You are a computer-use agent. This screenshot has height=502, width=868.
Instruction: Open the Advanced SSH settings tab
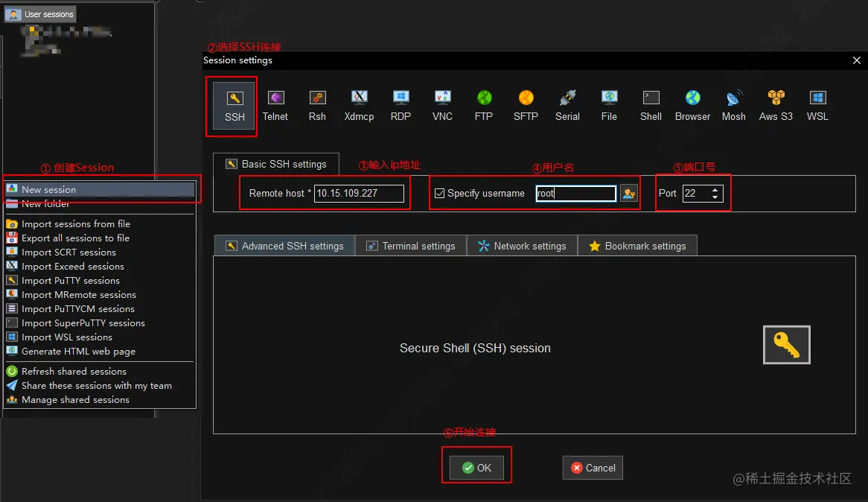[284, 246]
